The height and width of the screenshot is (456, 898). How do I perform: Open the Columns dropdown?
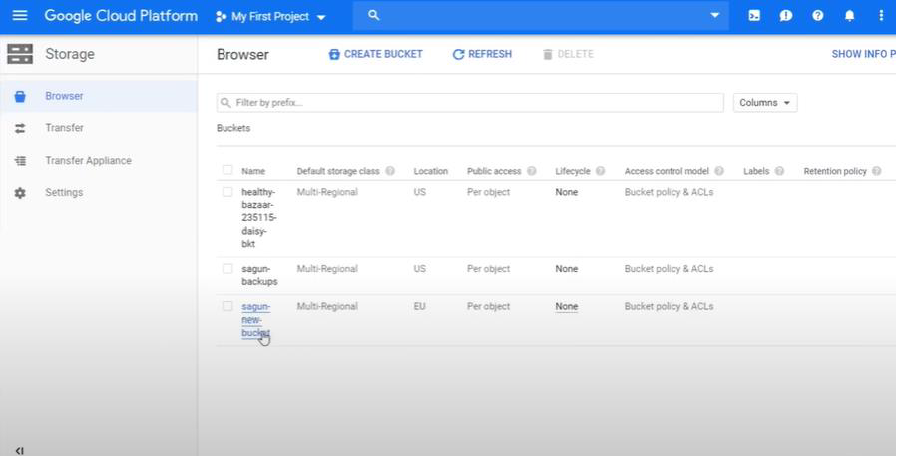point(765,103)
